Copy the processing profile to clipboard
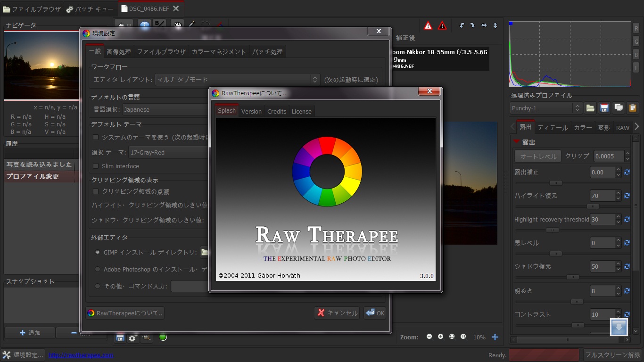Viewport: 644px width, 362px height. click(619, 108)
